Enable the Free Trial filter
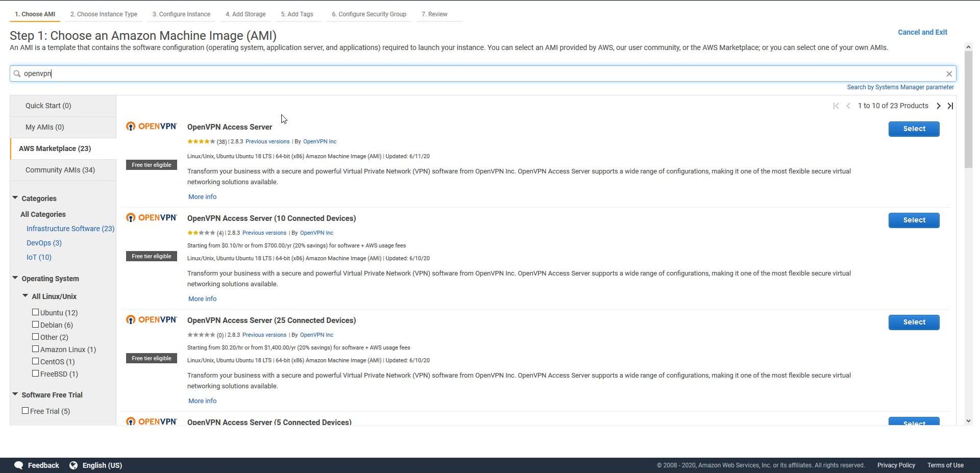This screenshot has height=473, width=980. (26, 410)
